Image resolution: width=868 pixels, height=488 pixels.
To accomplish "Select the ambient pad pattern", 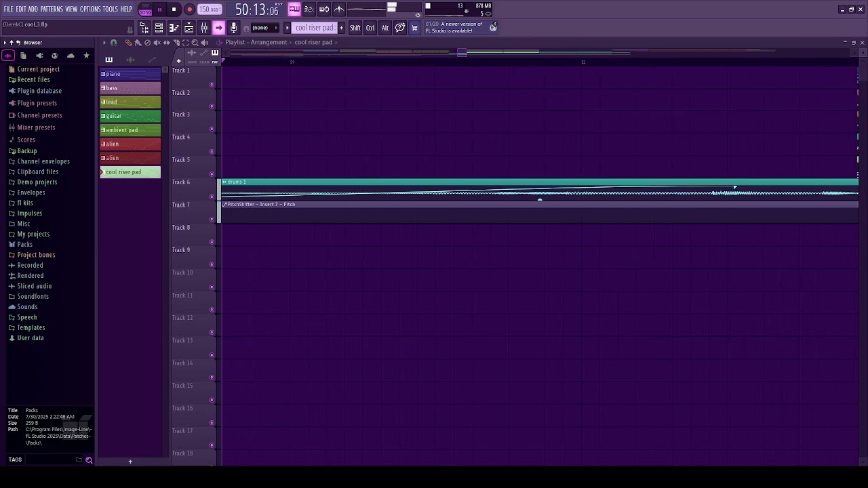I will (130, 130).
